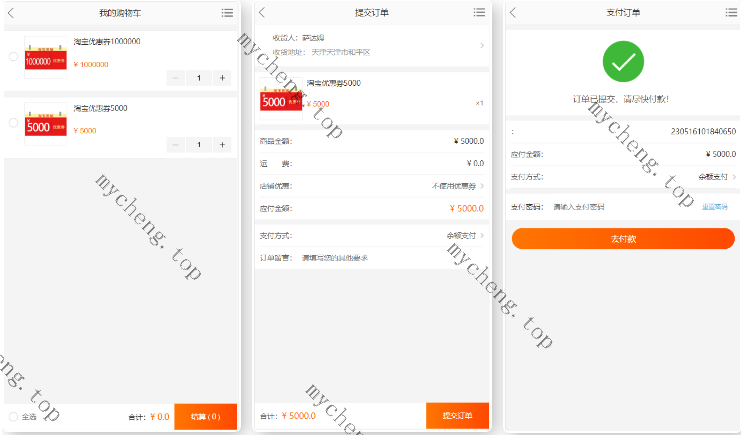Go back from the pay order screen
Viewport: 741px width, 435px height.
[x=514, y=13]
